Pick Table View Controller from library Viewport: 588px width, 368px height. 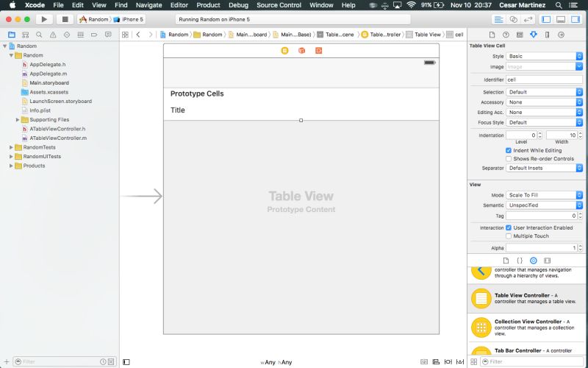(x=527, y=298)
